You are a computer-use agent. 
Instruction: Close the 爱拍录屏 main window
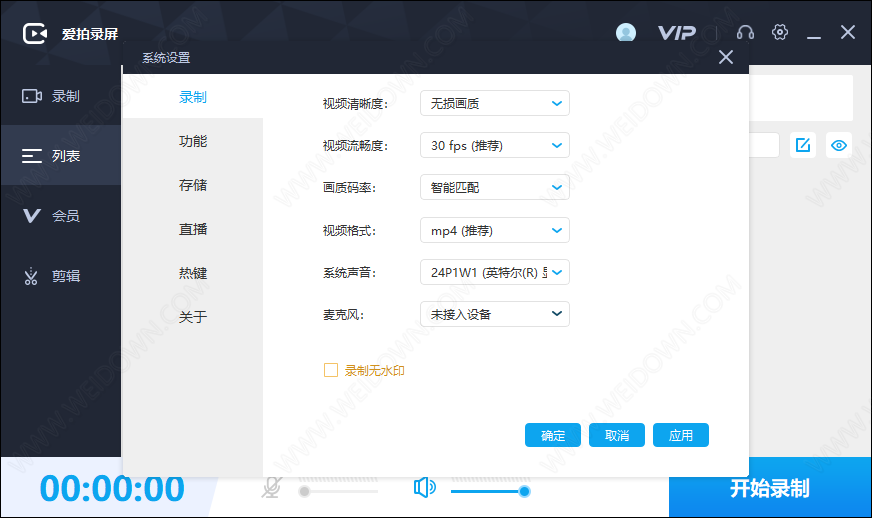pos(848,32)
